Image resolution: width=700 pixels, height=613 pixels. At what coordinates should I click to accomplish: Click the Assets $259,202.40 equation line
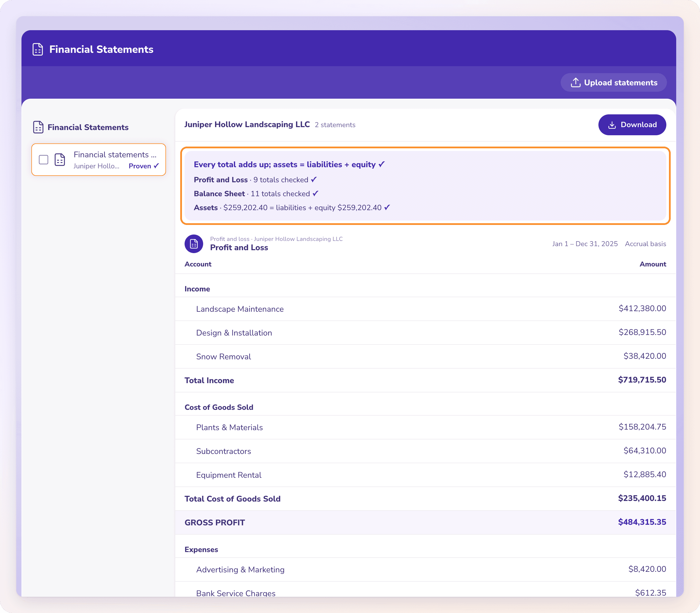click(292, 208)
